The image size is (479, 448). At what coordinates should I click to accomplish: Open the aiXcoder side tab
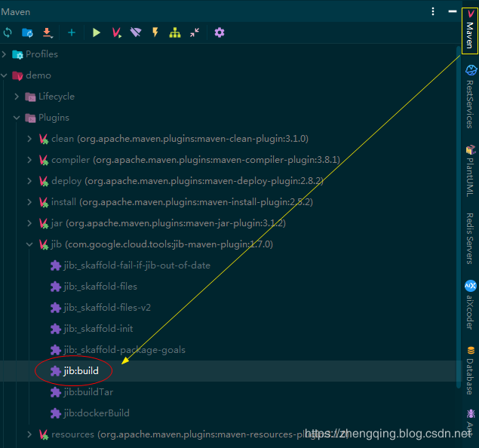pyautogui.click(x=470, y=305)
